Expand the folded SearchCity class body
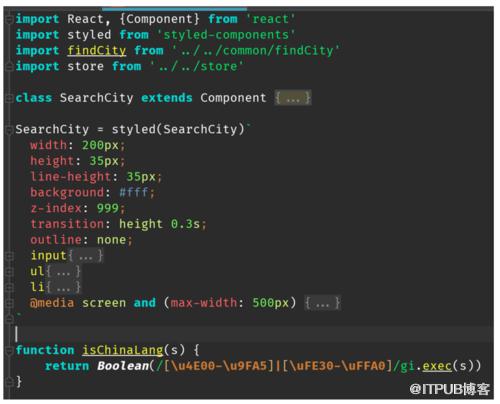Image resolution: width=500 pixels, height=404 pixels. click(293, 98)
